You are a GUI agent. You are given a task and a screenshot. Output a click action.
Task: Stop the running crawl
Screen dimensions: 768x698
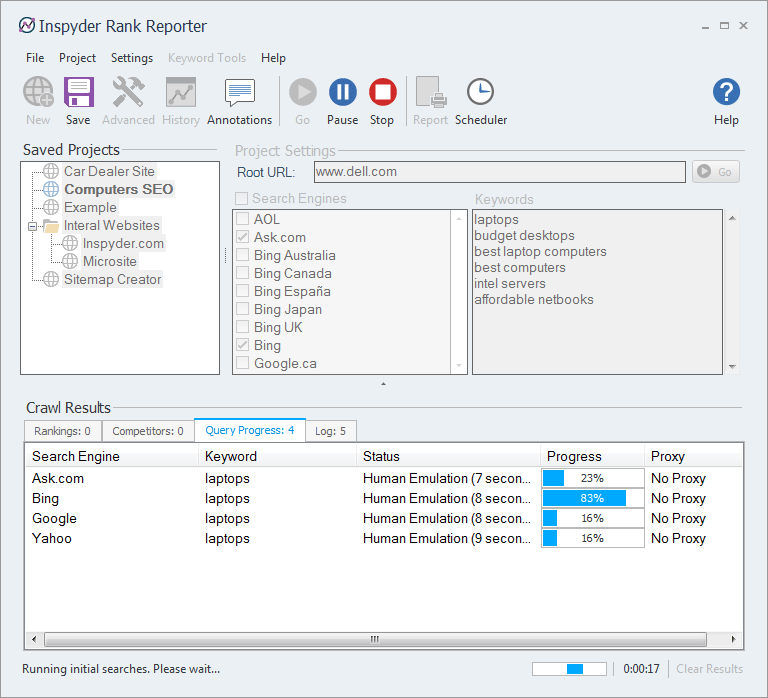pos(383,92)
